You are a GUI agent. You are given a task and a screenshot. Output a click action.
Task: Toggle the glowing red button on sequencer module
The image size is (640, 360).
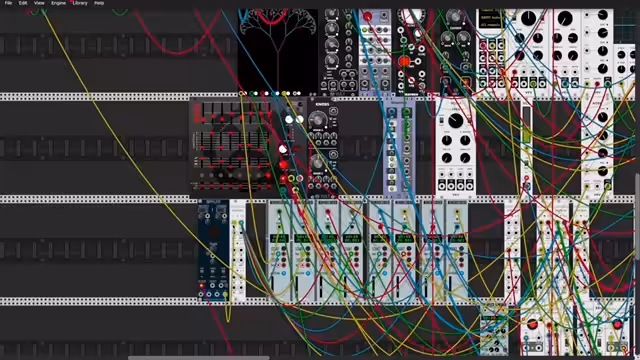tap(283, 165)
